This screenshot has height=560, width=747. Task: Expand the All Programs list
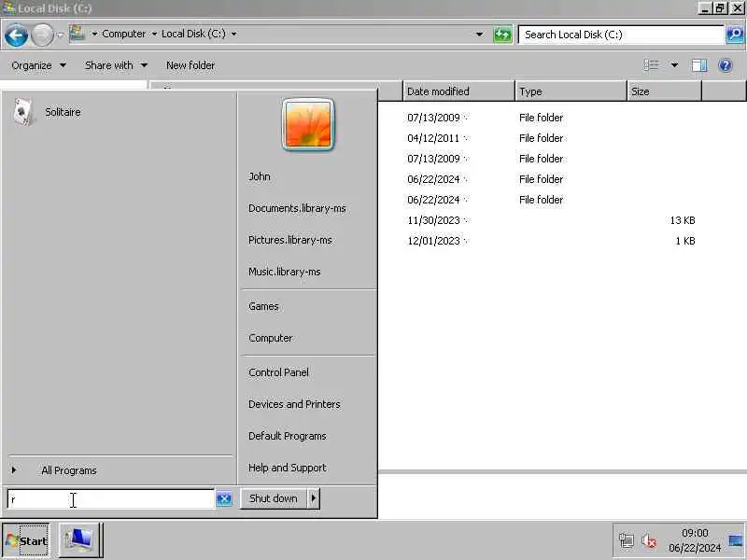point(69,470)
